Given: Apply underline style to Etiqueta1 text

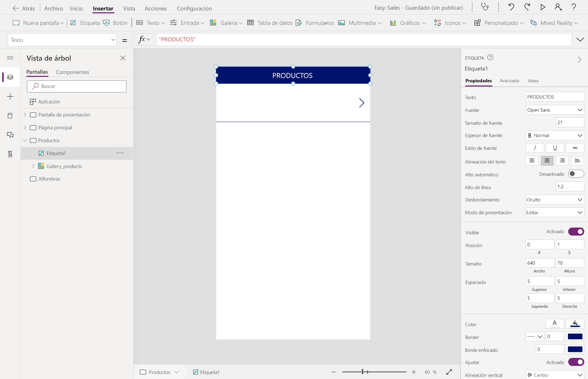Looking at the screenshot, I should point(555,148).
